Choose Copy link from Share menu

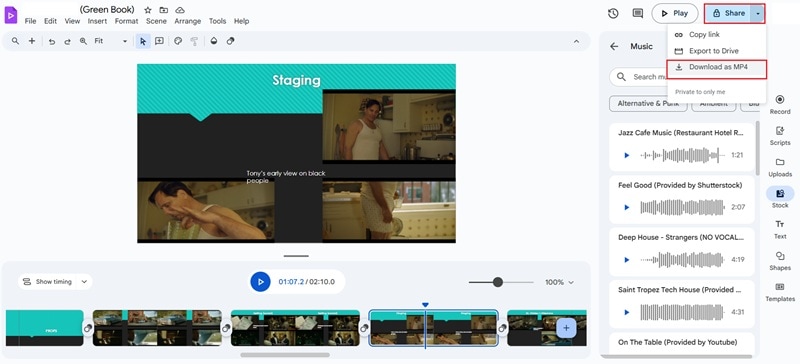click(x=716, y=35)
